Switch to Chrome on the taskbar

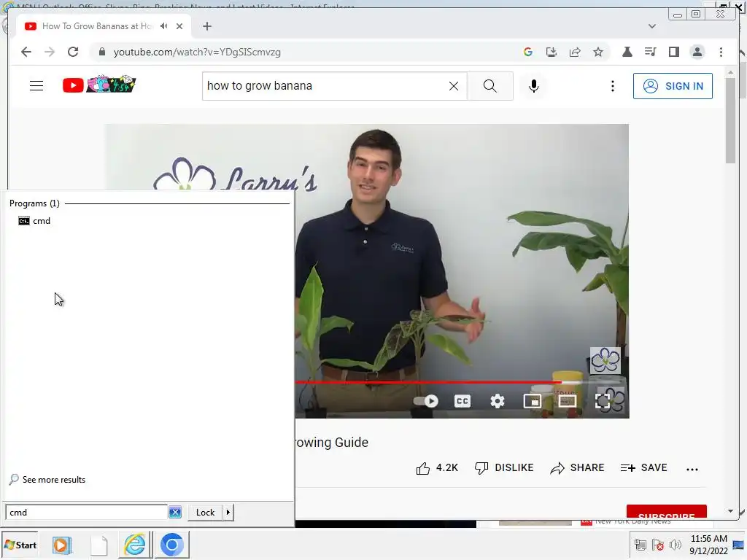pyautogui.click(x=171, y=544)
